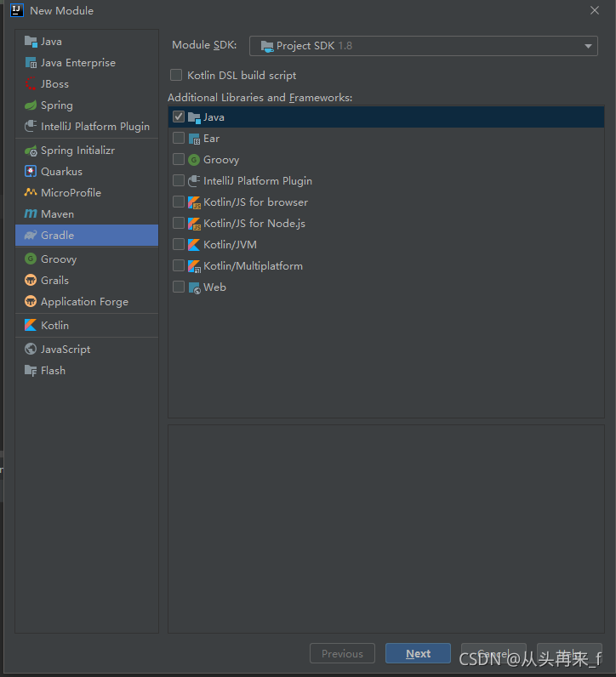Click the Spring Initializr icon

click(31, 151)
